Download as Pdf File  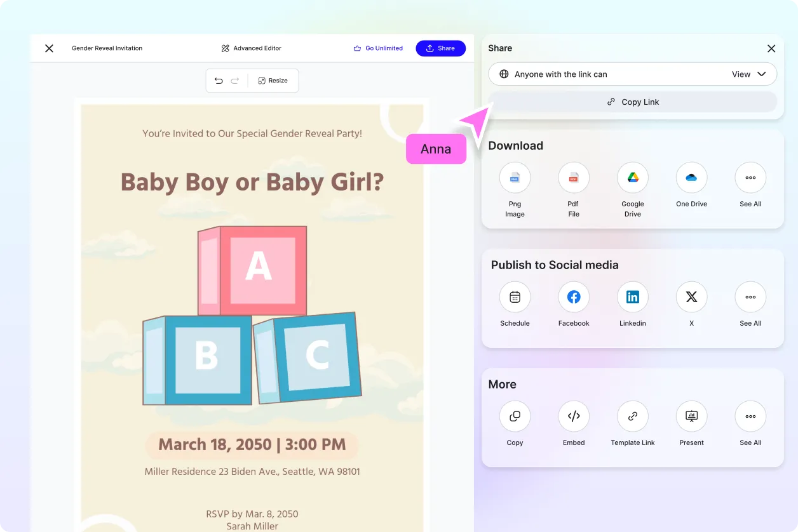click(x=573, y=178)
